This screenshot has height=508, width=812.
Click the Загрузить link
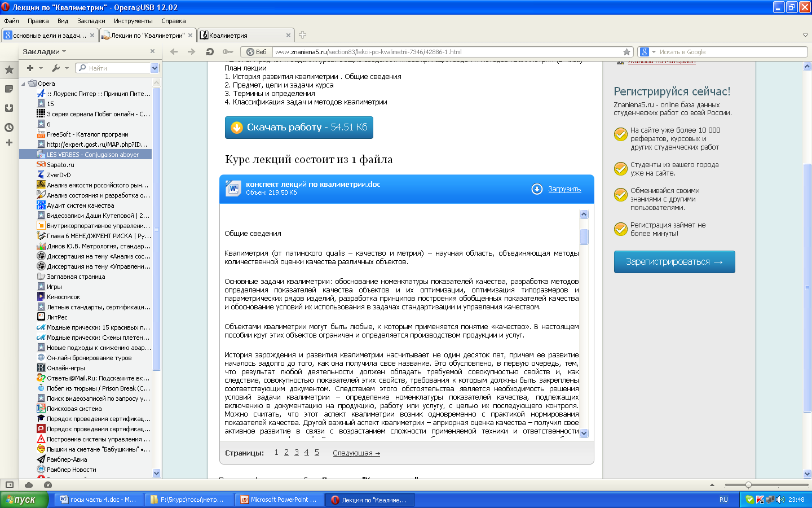pyautogui.click(x=564, y=189)
